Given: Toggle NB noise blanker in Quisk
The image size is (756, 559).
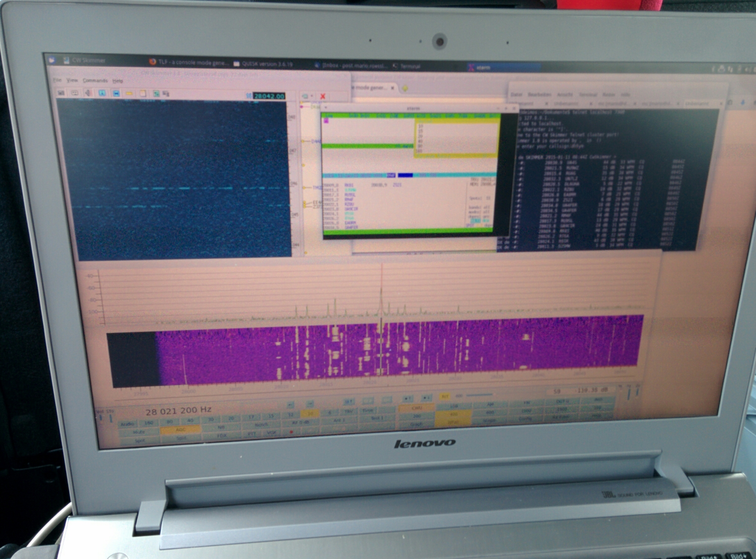Looking at the screenshot, I should click(221, 427).
